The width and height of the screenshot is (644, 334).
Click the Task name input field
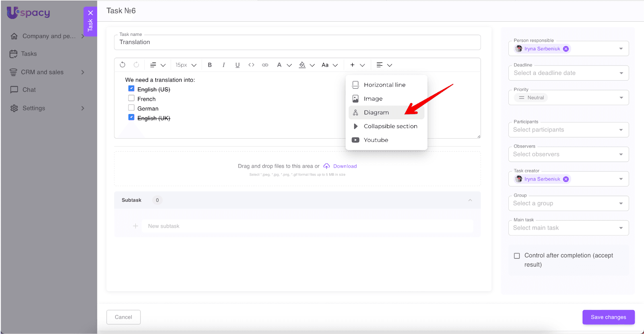pos(297,42)
